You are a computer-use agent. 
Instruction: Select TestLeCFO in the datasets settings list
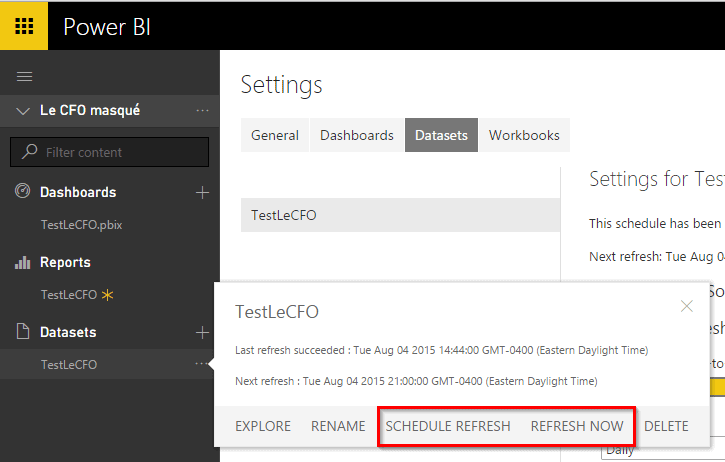click(x=400, y=215)
